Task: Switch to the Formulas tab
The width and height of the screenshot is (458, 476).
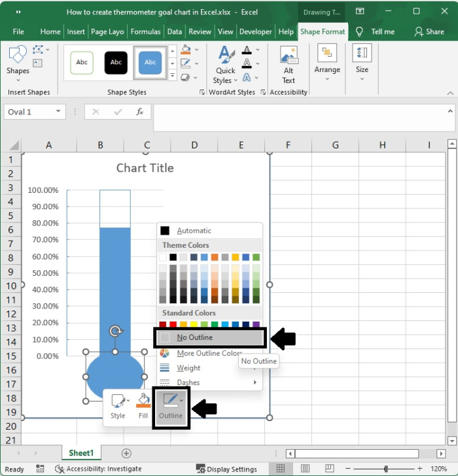Action: 145,31
